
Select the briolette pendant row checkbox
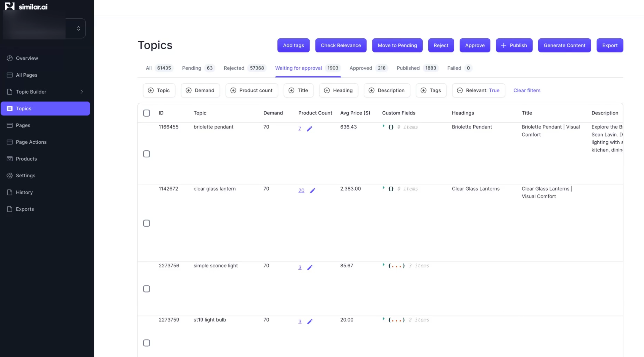pos(146,154)
